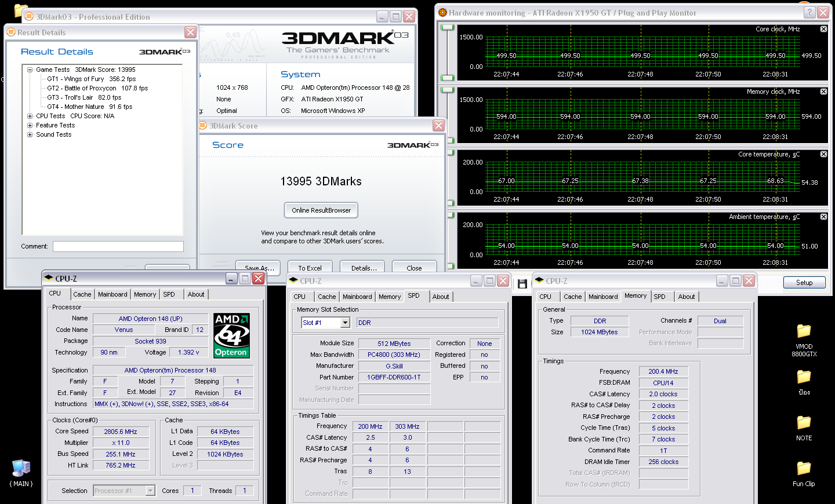Go to CPU tab in the rightmost CPU-Z window

click(546, 297)
